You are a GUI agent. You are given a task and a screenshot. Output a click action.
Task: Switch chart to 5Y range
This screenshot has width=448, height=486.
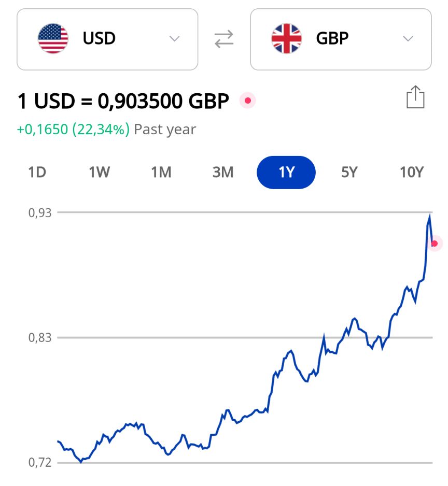(x=349, y=172)
